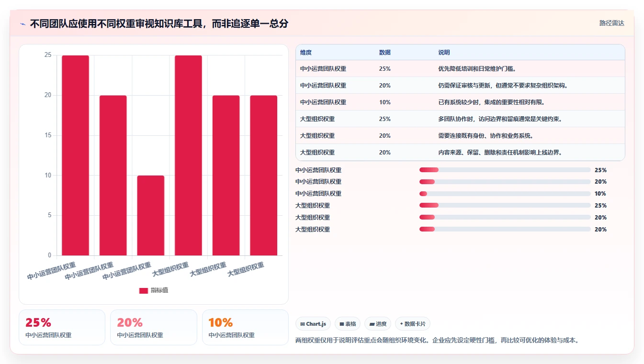Click the shortest chart bar at value 10
The image size is (644, 364).
[x=151, y=215]
